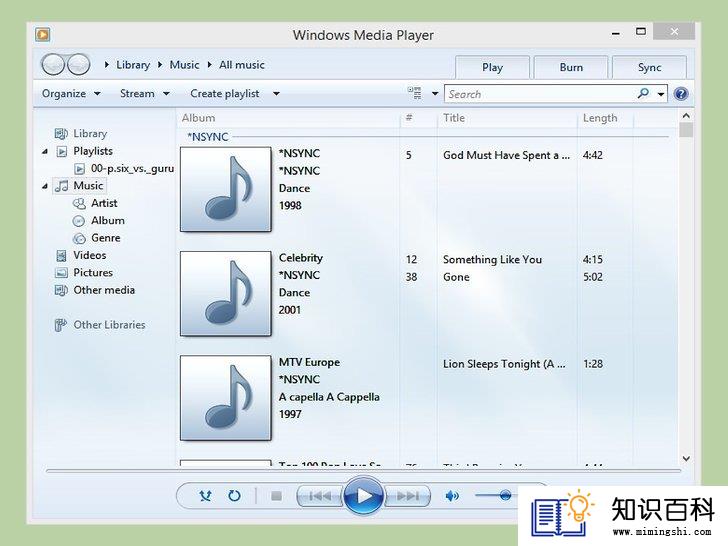Open the view options dropdown arrow
The width and height of the screenshot is (728, 546).
click(435, 94)
